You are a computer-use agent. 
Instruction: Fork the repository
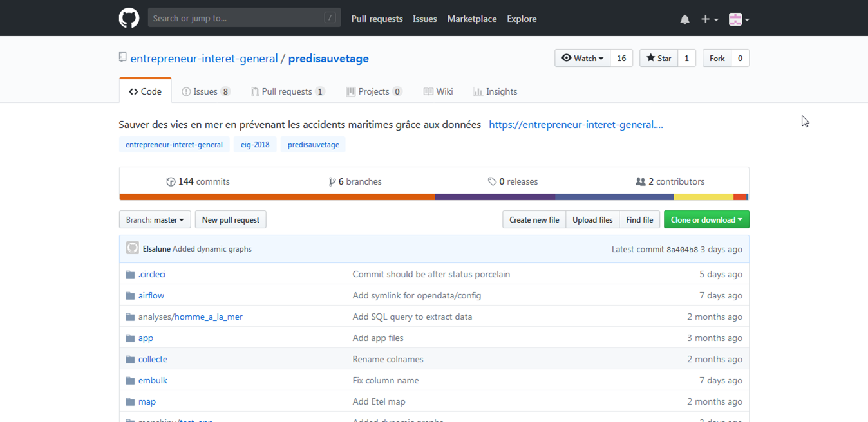pyautogui.click(x=717, y=58)
